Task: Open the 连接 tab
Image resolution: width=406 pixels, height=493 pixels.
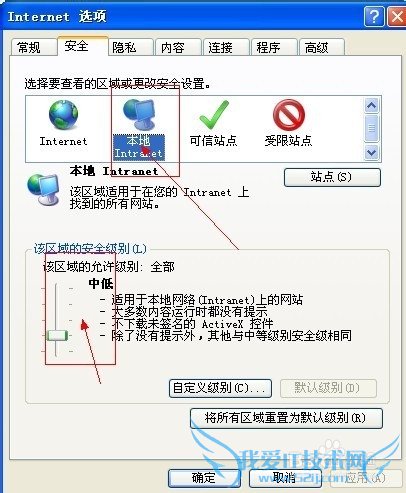Action: point(226,47)
